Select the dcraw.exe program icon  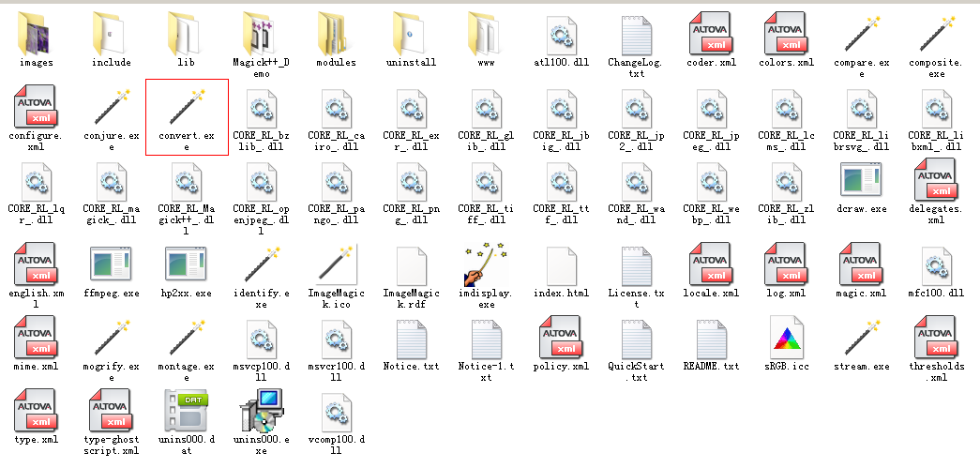861,179
